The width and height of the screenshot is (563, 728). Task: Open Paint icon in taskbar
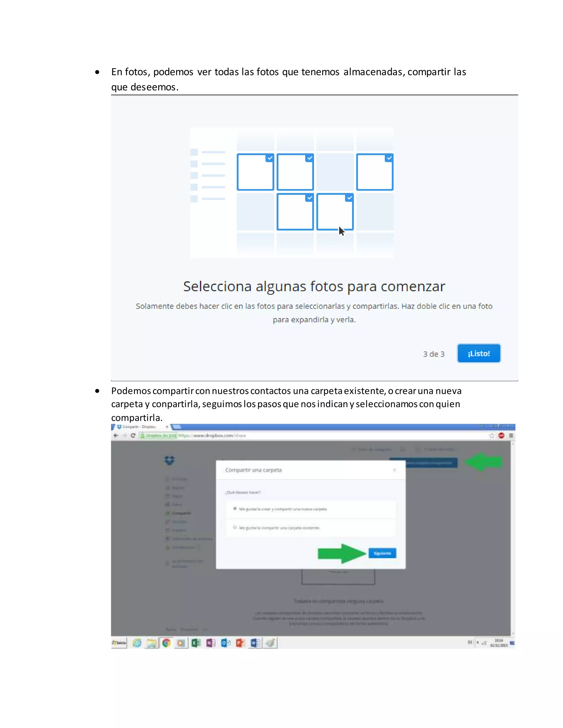click(270, 643)
